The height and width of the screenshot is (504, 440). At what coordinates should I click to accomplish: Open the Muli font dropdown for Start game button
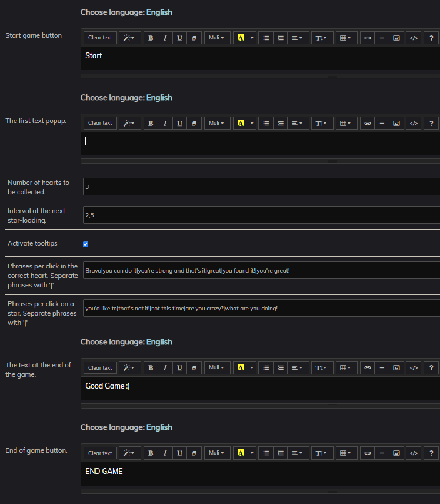217,38
